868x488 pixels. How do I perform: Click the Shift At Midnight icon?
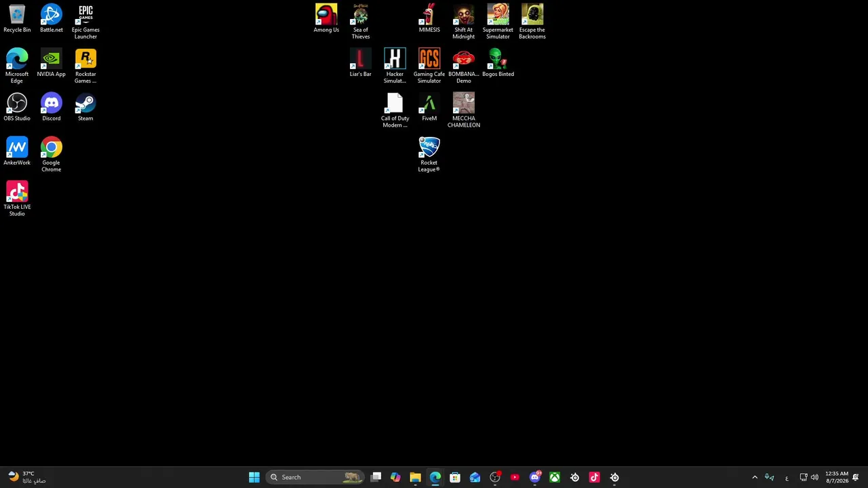(x=464, y=22)
